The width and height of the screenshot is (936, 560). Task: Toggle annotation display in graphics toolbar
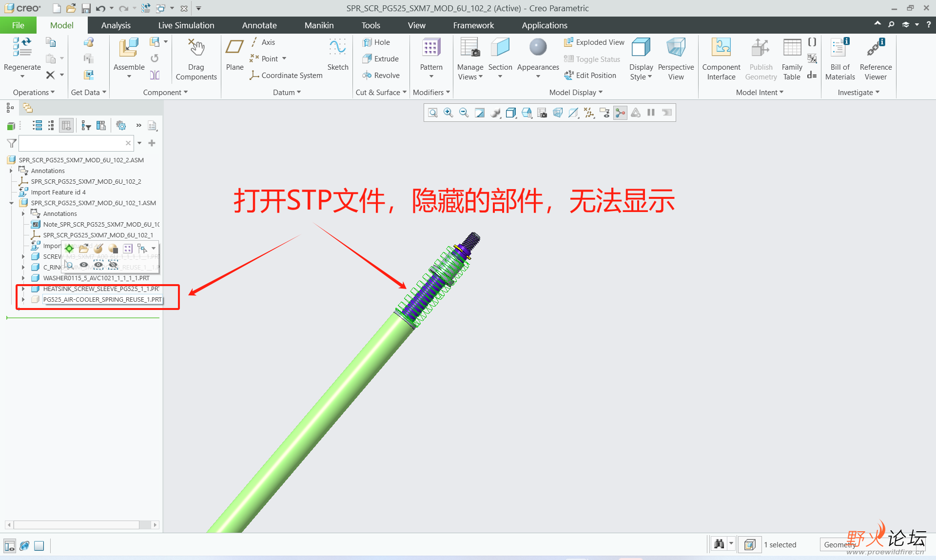(604, 113)
